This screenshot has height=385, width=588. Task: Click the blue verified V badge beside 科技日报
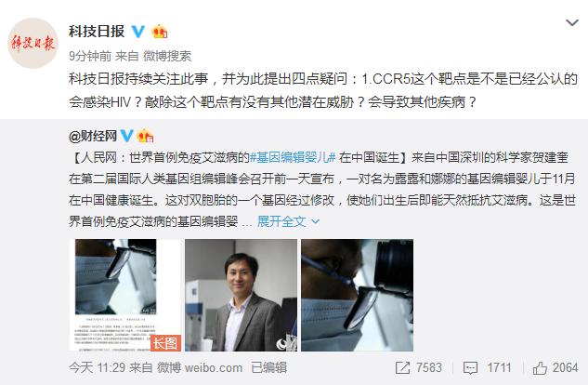(138, 31)
